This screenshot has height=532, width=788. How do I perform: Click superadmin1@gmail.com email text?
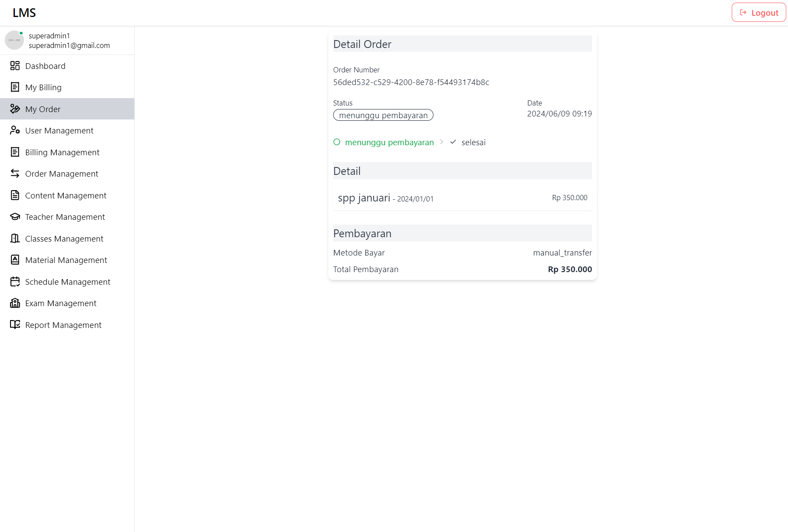tap(69, 45)
